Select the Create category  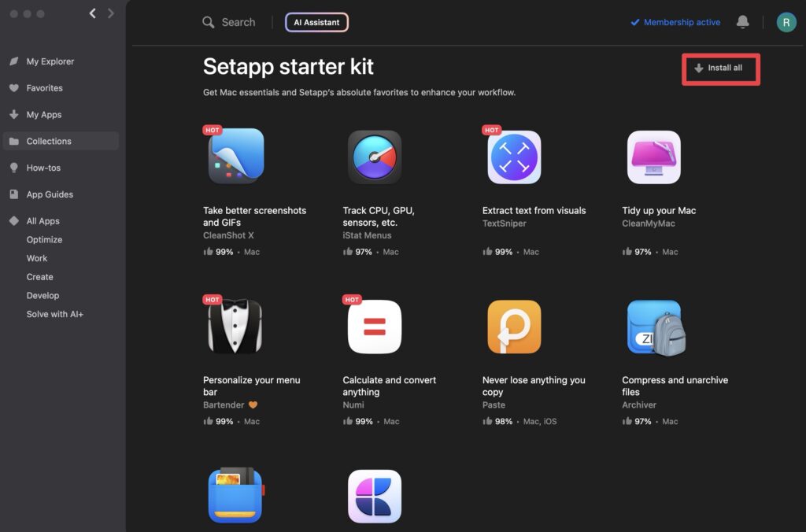(39, 276)
